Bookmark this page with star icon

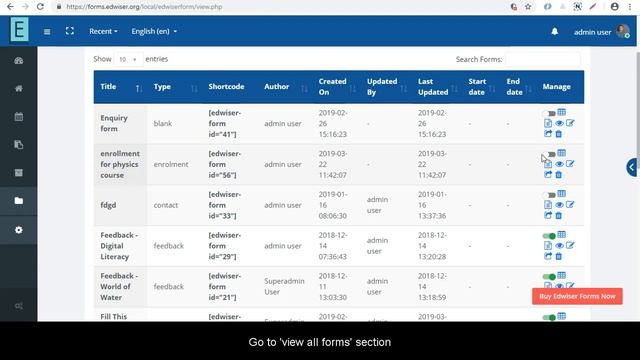pyautogui.click(x=528, y=7)
